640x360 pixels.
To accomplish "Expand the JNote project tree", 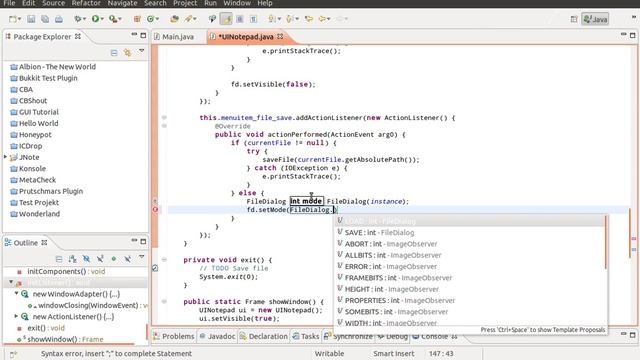I will click(6, 157).
